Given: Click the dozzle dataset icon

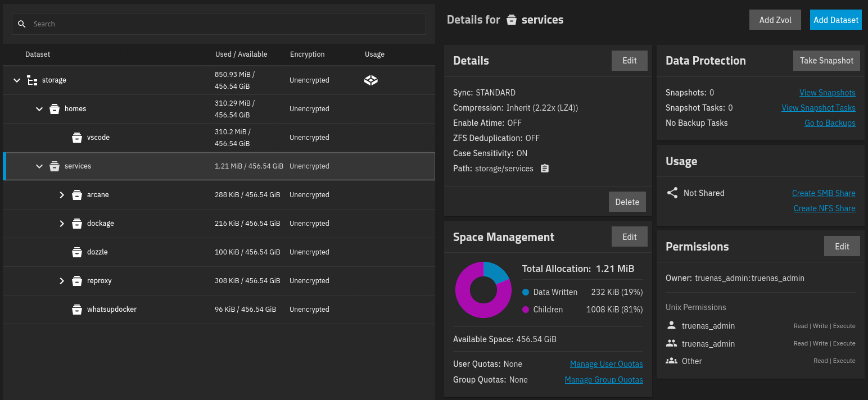Looking at the screenshot, I should (x=77, y=252).
